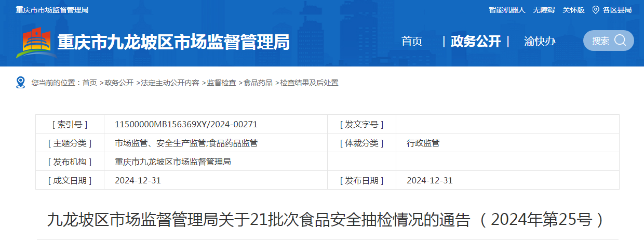This screenshot has width=644, height=240.
Task: Click the [ 发文字号 ] label cell
Action: (361, 124)
